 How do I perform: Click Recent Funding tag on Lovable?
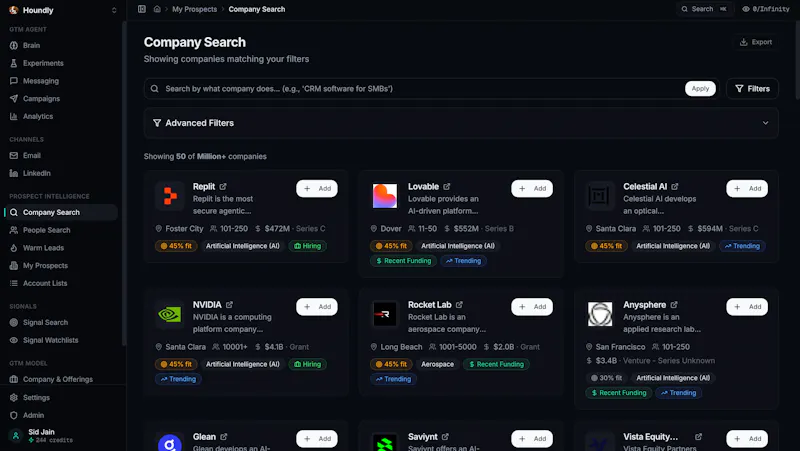coord(404,261)
